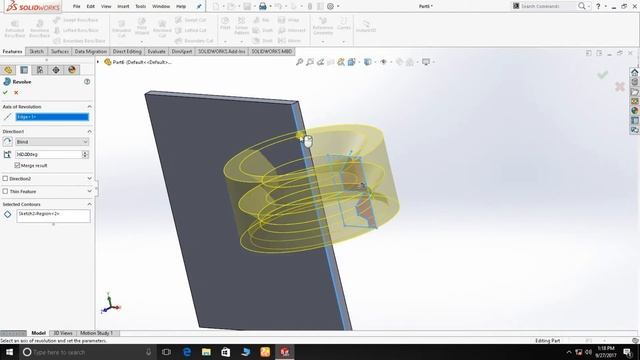Open the View Orientation dropdown arrow
This screenshot has width=640, height=360.
tap(359, 62)
